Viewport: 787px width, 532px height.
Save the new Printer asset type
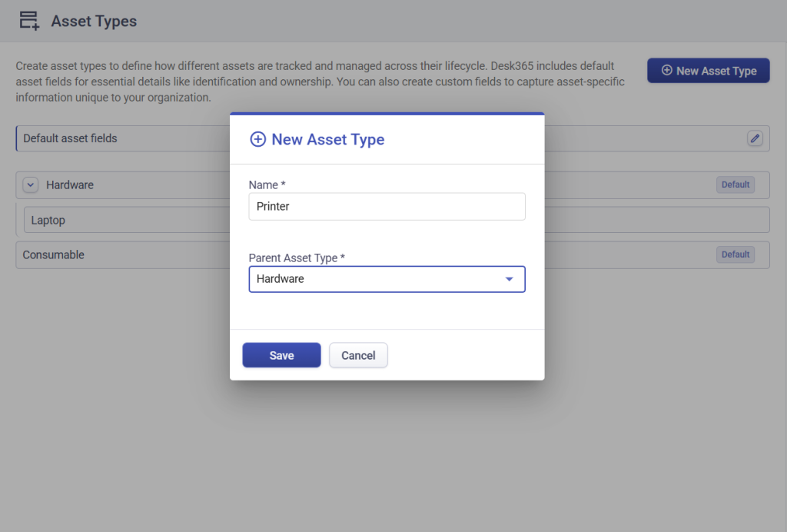pos(281,354)
